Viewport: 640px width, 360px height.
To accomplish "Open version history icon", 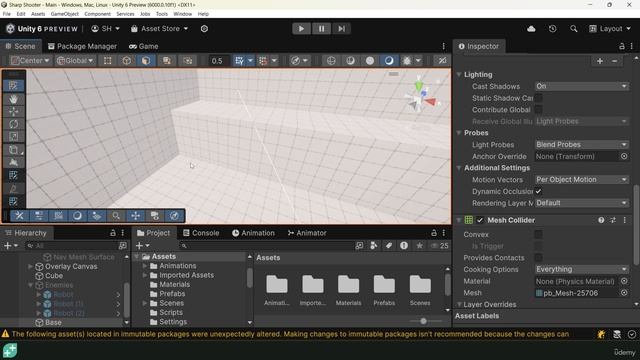I will coord(552,29).
